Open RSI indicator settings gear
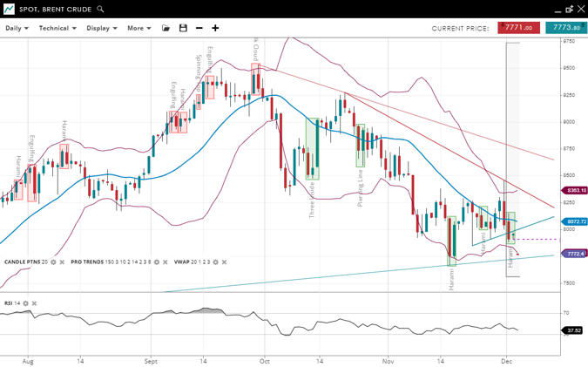588x367 pixels. [x=26, y=303]
